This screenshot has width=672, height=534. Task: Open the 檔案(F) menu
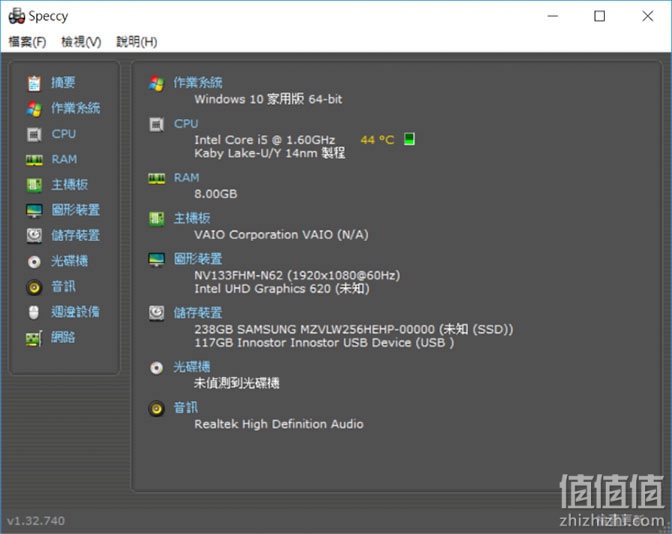tap(27, 42)
